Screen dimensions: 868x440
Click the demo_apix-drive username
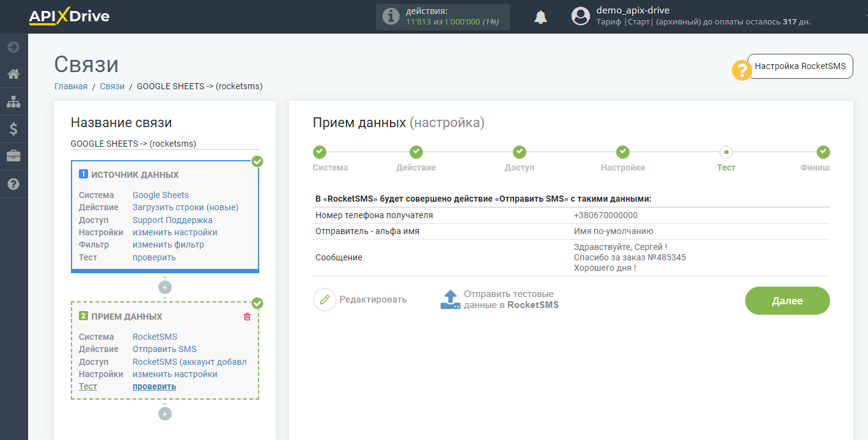[633, 10]
